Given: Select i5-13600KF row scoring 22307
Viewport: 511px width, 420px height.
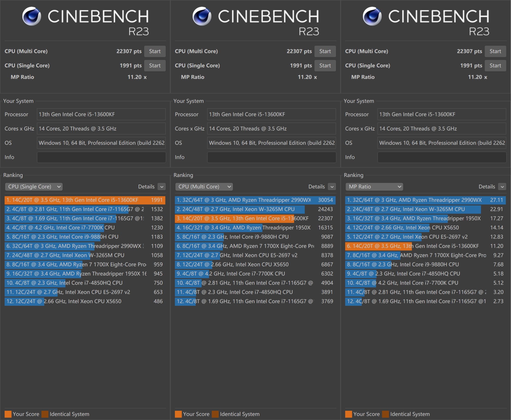Looking at the screenshot, I should (255, 219).
